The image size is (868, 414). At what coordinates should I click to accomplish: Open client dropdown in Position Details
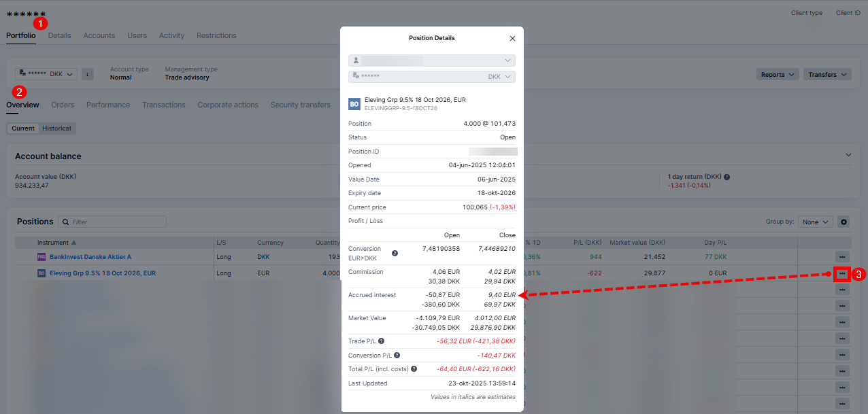click(431, 61)
